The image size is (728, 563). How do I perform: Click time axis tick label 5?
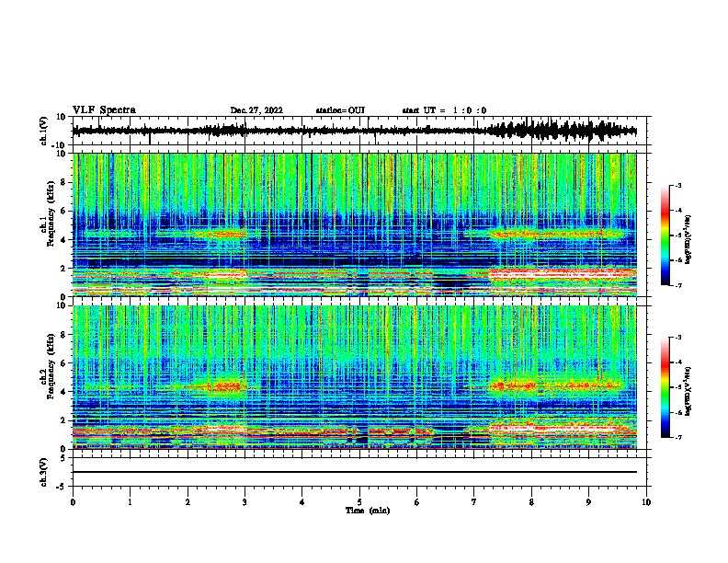point(359,502)
